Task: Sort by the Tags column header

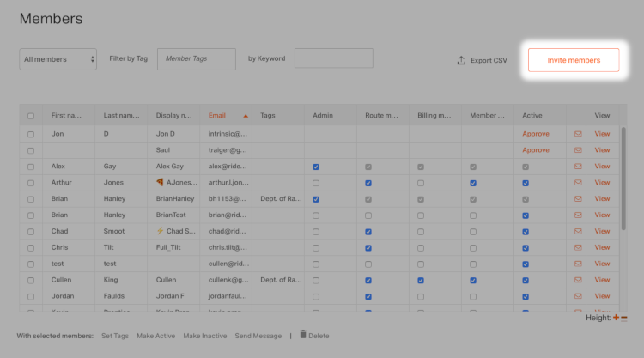Action: coord(267,115)
